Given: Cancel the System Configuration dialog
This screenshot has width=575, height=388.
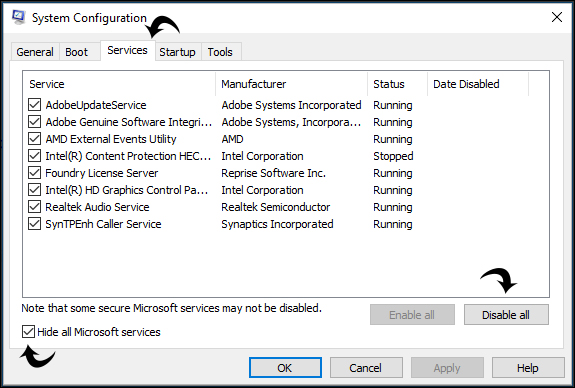Looking at the screenshot, I should [366, 368].
